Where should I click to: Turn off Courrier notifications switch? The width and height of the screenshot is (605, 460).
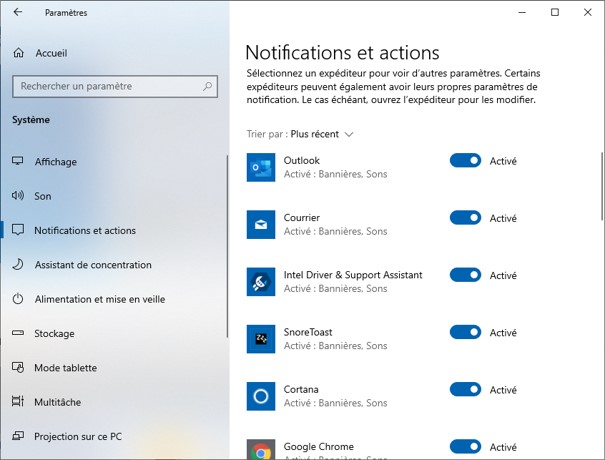465,217
